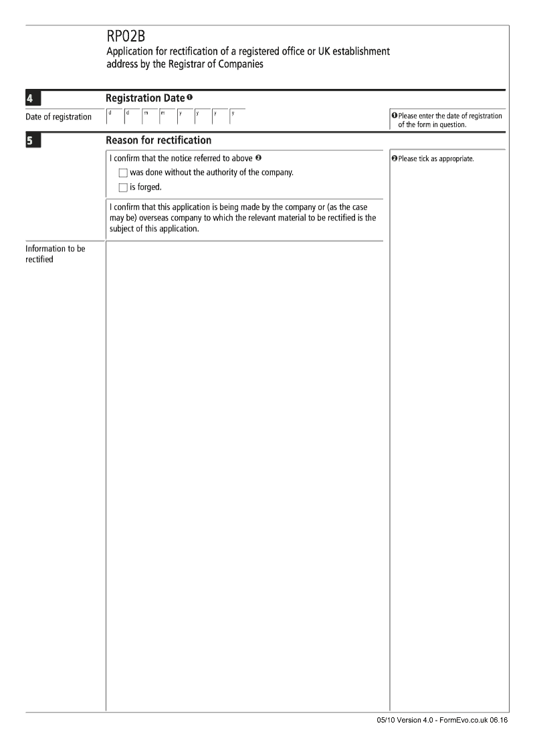Click note icon 1 in the right margin

click(395, 116)
